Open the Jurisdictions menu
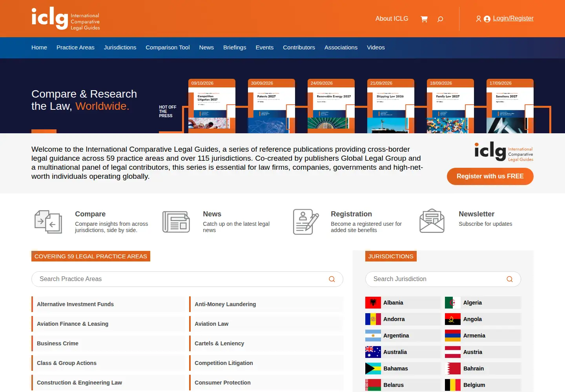The image size is (565, 392). [x=120, y=47]
